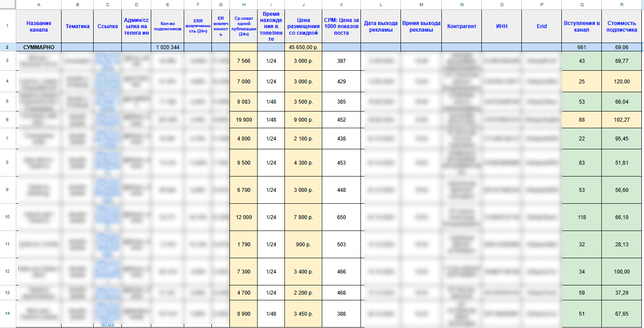Click the 'ИНН' header cell
The image size is (644, 328).
(x=502, y=26)
